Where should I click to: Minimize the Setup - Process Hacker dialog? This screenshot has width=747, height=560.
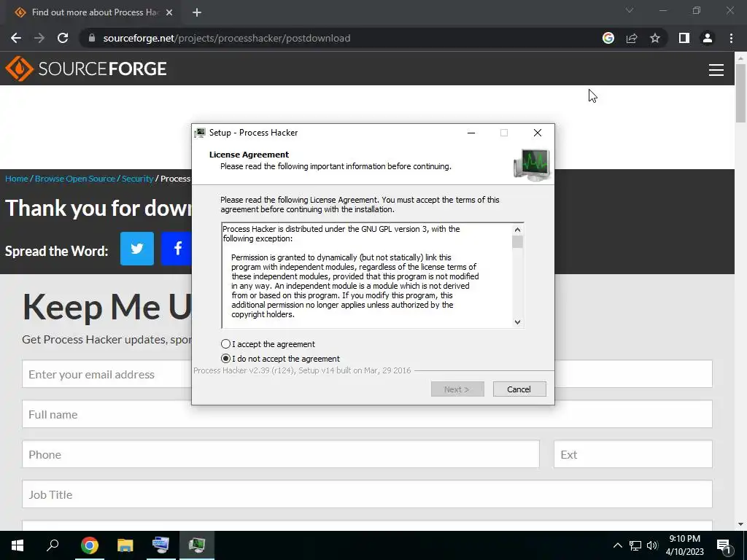click(471, 133)
